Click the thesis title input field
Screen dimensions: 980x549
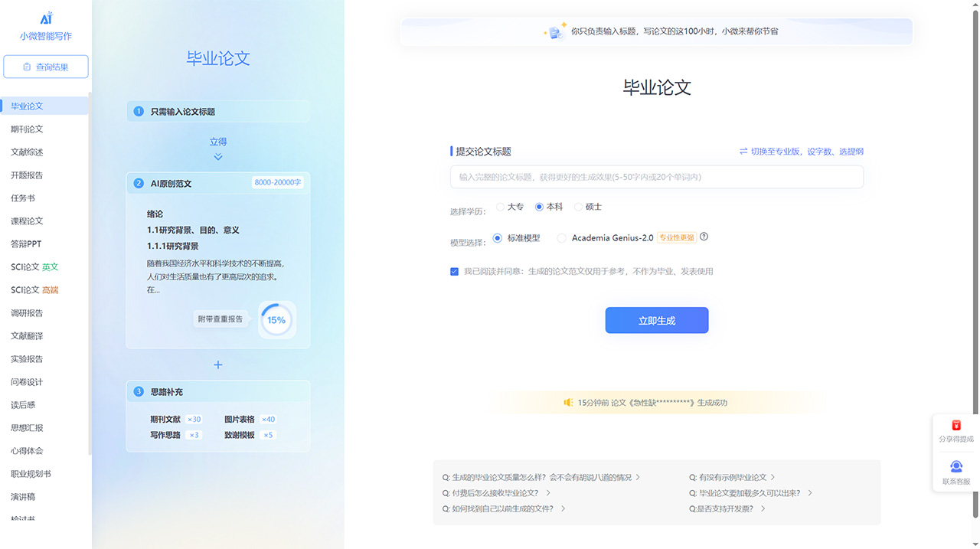(x=656, y=176)
